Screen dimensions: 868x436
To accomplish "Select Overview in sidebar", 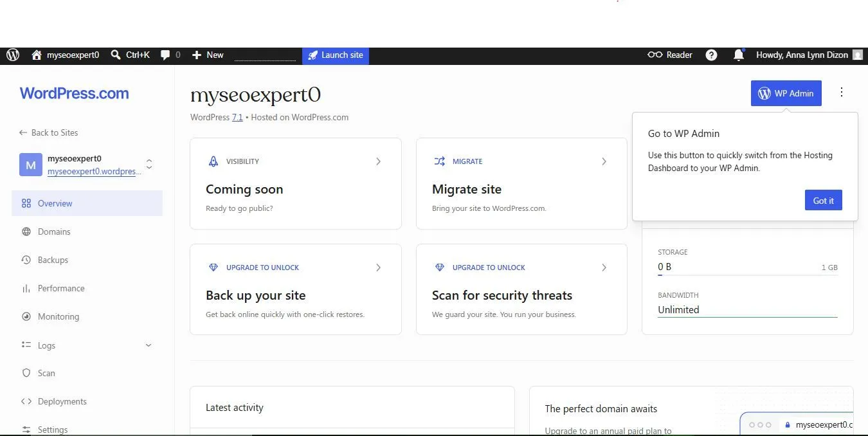I will 87,203.
